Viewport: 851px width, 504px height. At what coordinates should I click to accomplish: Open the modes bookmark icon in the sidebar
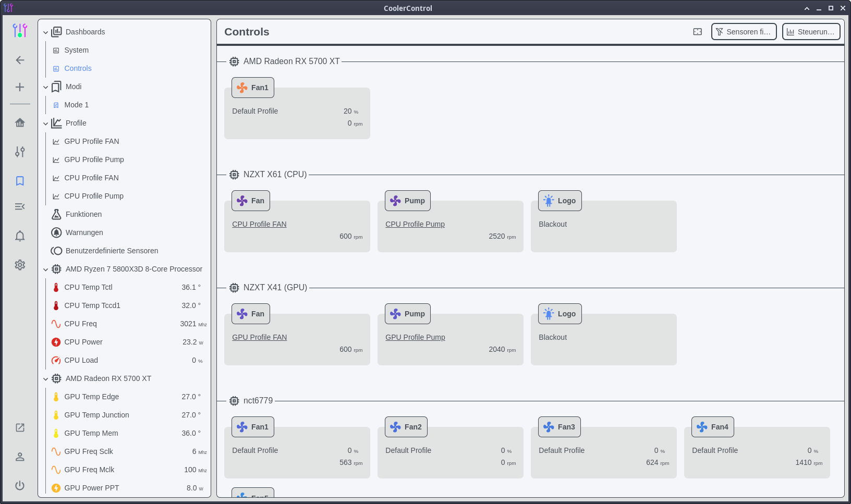pos(20,181)
